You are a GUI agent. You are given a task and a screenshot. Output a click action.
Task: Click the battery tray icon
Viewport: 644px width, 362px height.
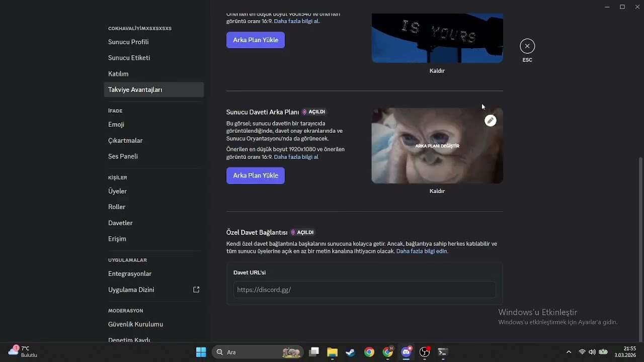point(603,352)
